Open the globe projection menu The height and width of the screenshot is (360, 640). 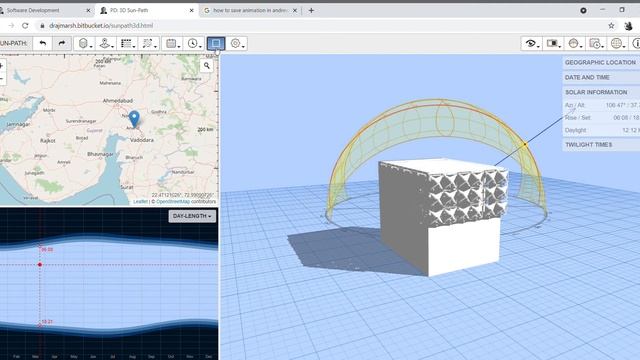[618, 43]
